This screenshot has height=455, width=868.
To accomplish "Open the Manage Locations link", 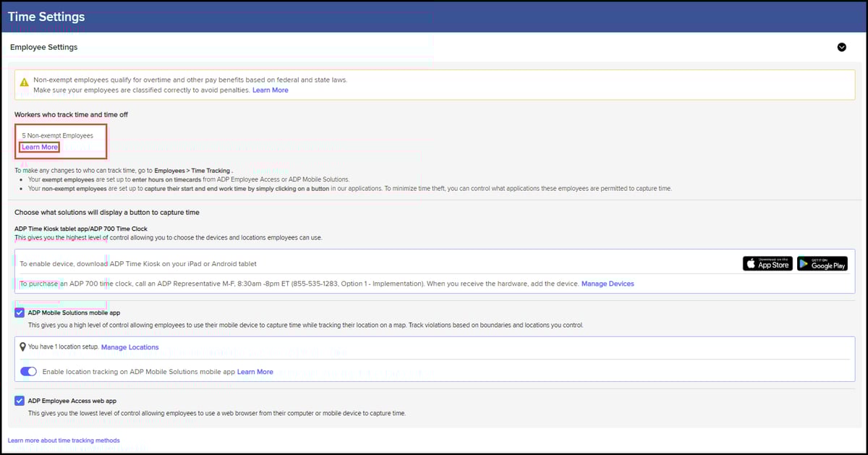I will 129,348.
